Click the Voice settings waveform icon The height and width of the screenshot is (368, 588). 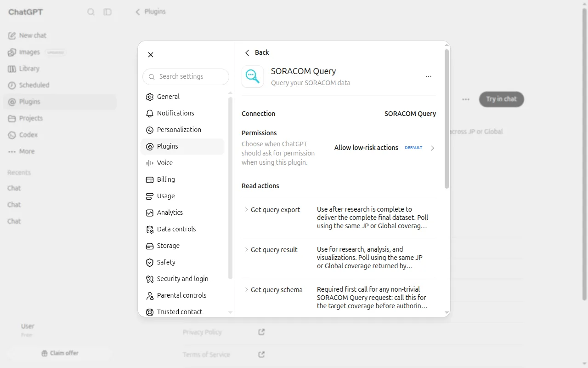click(x=150, y=163)
